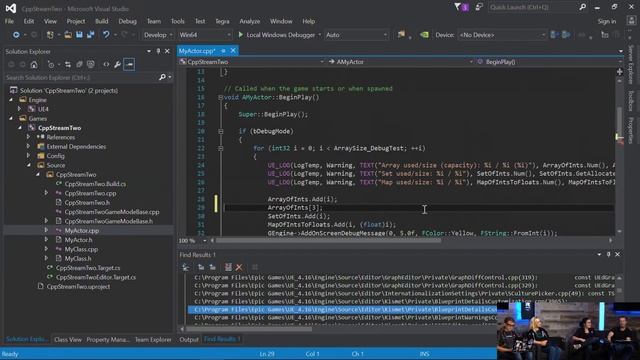Click the NVIDIA Nsight green icon
Viewport: 640px width, 360px height.
point(424,35)
